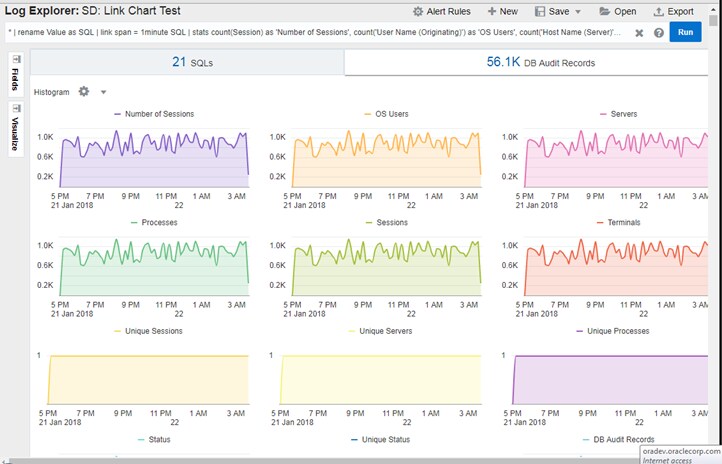Click the Terminals legend color marker

pyautogui.click(x=599, y=222)
